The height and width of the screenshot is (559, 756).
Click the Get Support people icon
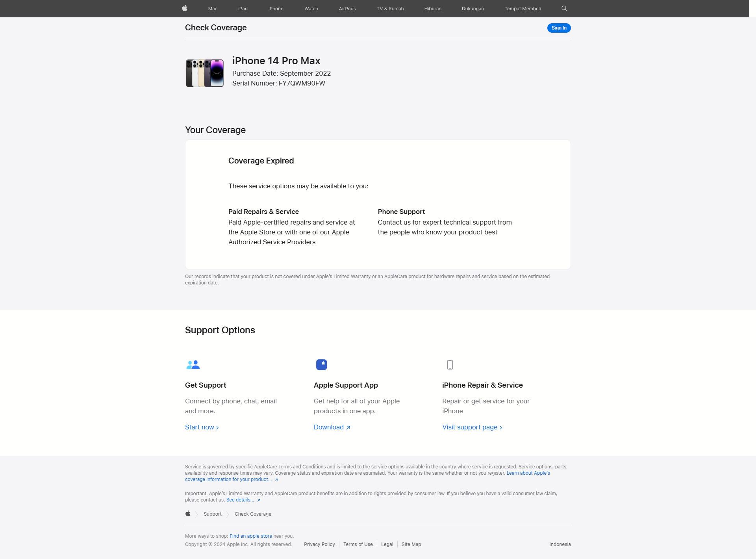[193, 365]
